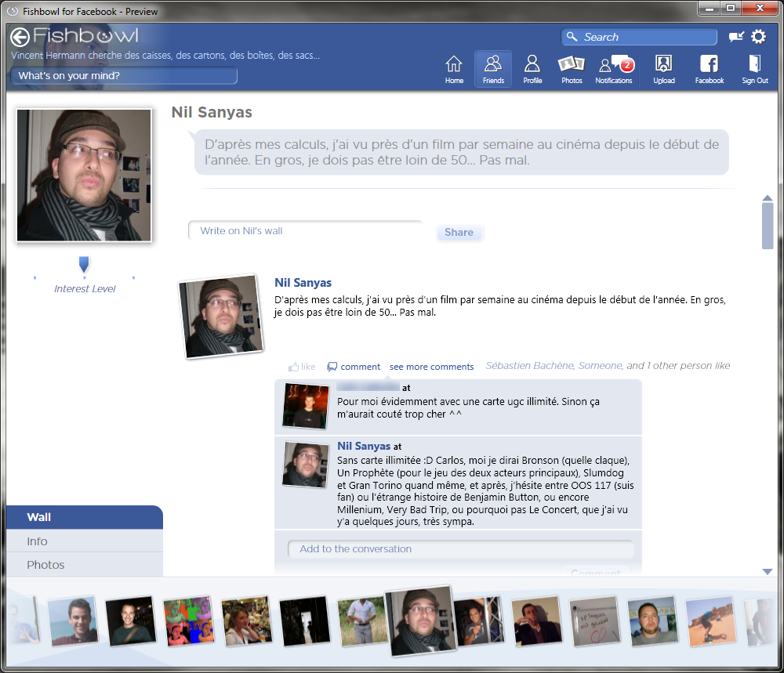The height and width of the screenshot is (673, 784).
Task: Click 'Sébastien Bachène' in the likes list
Action: 529,366
